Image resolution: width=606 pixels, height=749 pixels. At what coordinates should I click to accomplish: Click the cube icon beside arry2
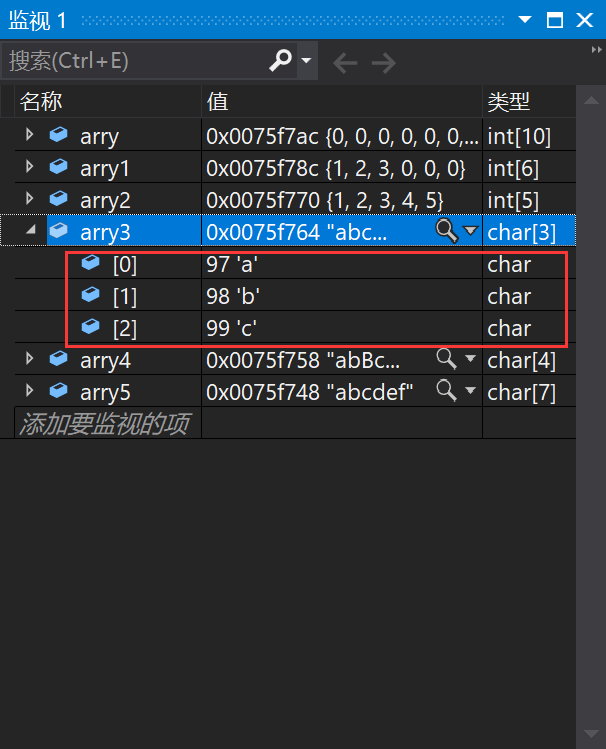click(x=59, y=198)
